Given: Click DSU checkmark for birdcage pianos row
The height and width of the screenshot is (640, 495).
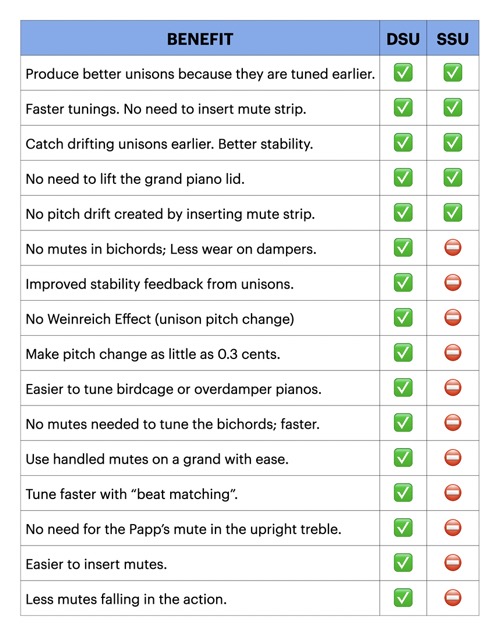Looking at the screenshot, I should (403, 388).
